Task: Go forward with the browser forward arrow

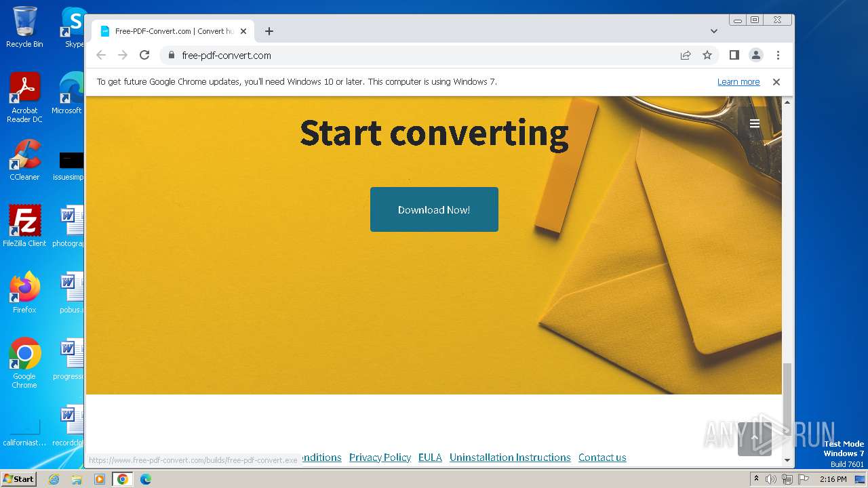Action: [123, 55]
